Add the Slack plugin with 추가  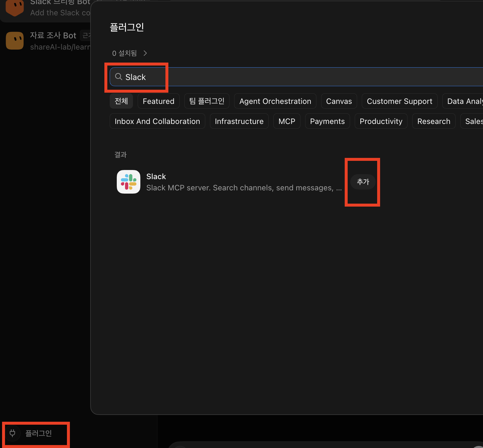pyautogui.click(x=363, y=182)
